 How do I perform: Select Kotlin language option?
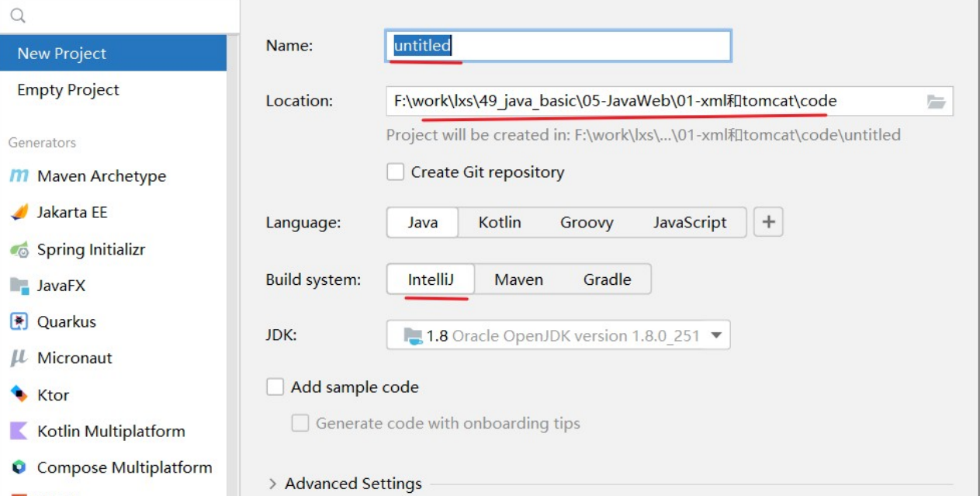pos(500,222)
